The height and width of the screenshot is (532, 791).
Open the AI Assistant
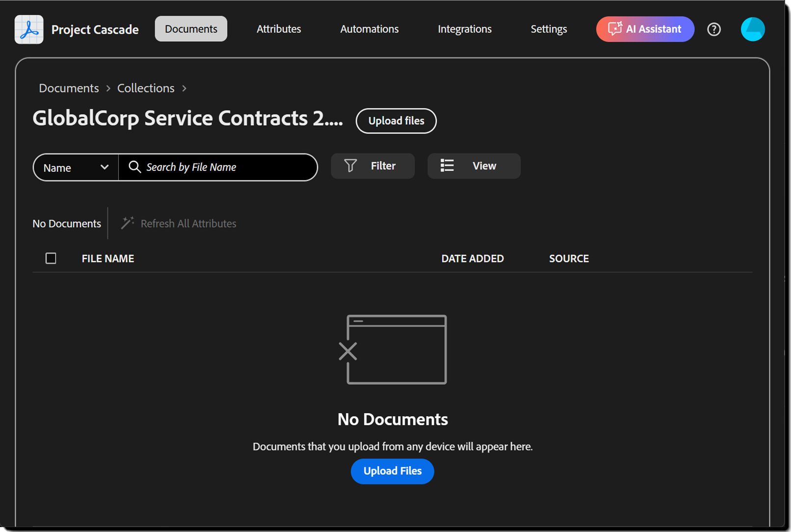(x=645, y=29)
